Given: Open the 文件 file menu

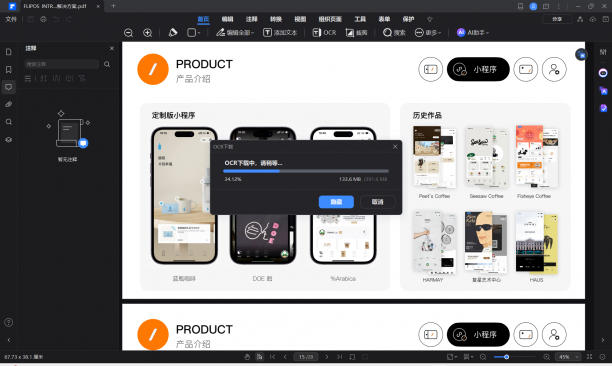Looking at the screenshot, I should tap(11, 19).
